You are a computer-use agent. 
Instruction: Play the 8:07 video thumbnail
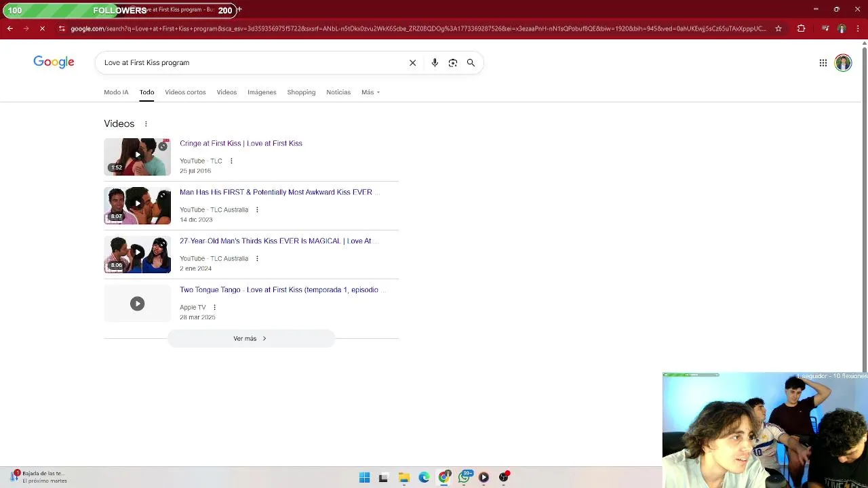coord(137,205)
